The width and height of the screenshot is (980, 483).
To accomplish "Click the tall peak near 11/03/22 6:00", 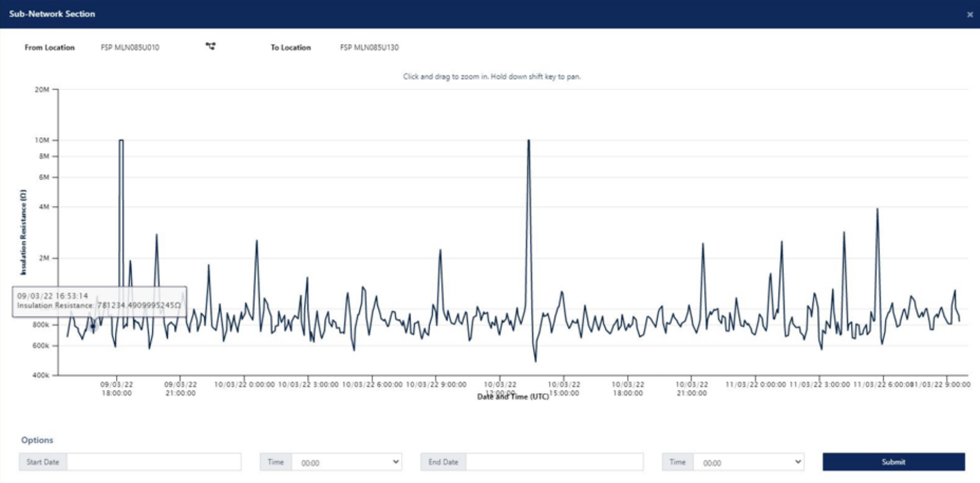I will tap(877, 210).
